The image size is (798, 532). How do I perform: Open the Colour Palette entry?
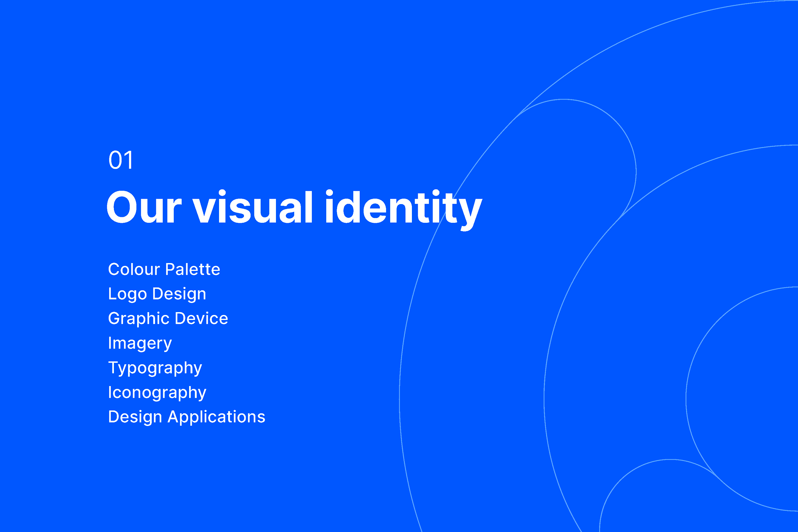tap(164, 269)
